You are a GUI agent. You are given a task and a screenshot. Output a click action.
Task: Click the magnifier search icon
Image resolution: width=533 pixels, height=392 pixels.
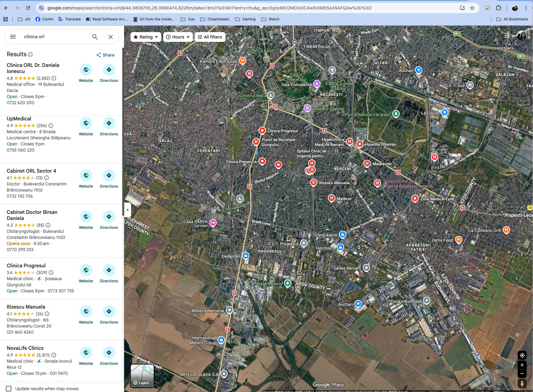[95, 37]
